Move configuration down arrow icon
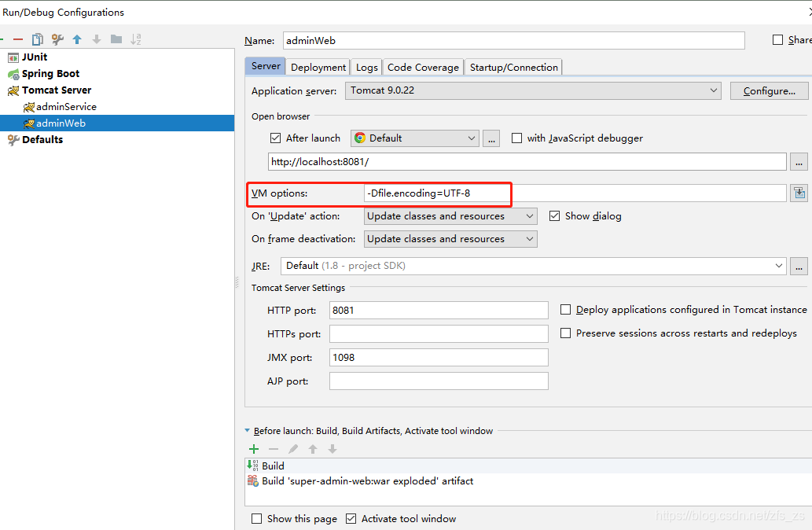 [x=97, y=39]
